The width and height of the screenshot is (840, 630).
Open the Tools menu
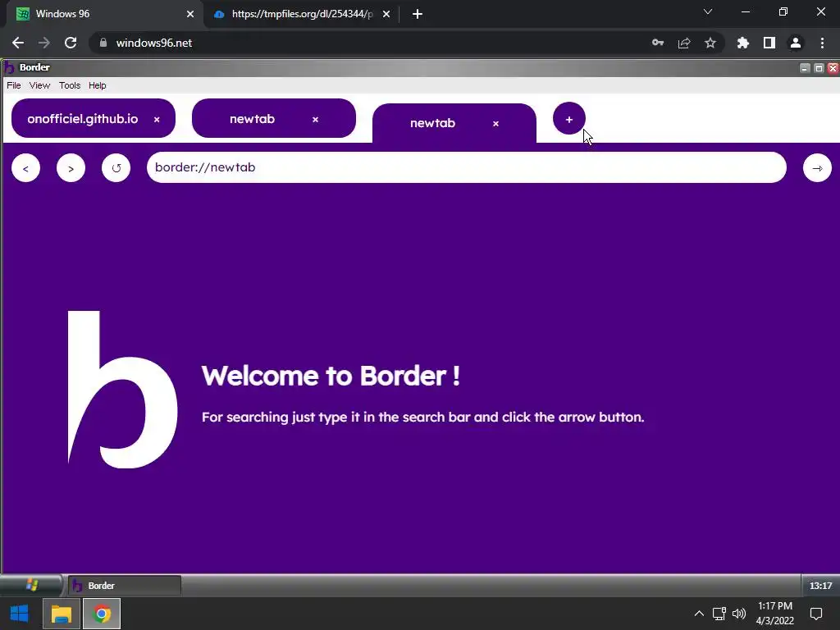[70, 85]
